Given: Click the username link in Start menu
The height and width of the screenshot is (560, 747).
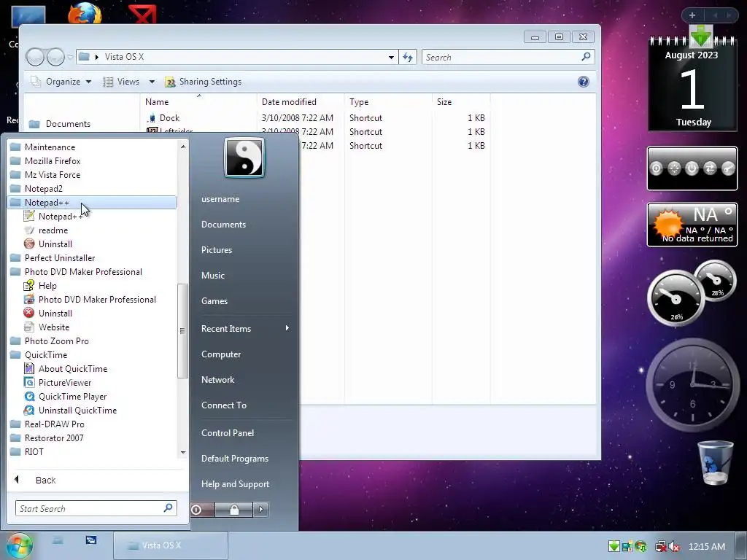Looking at the screenshot, I should pos(220,199).
